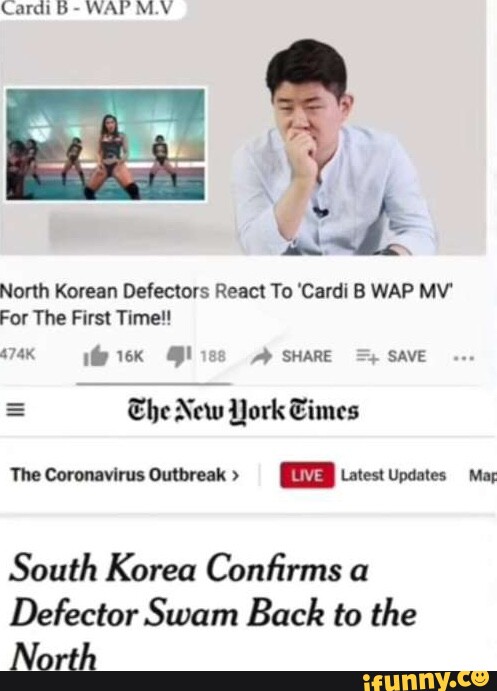Click the share arrow icon
497x691 pixels.
coord(262,356)
